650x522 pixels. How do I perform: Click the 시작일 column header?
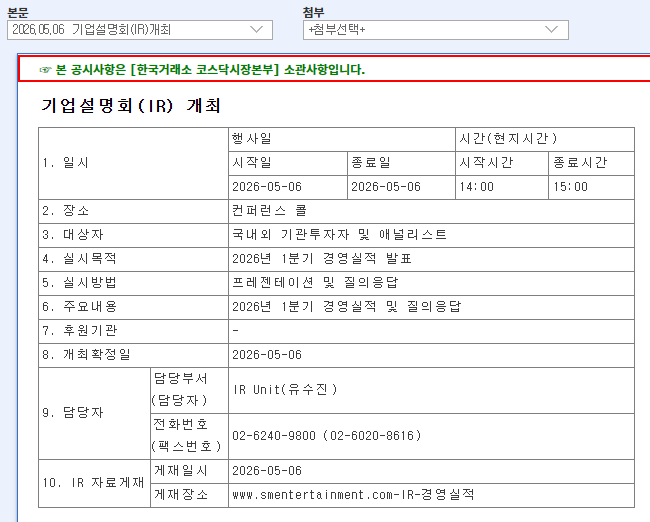(288, 163)
